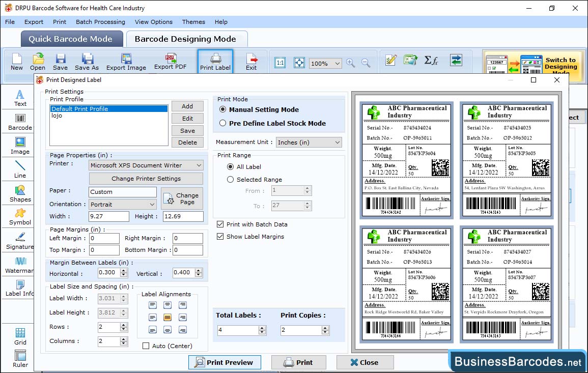
Task: Click the fit to window icon
Action: coord(299,63)
